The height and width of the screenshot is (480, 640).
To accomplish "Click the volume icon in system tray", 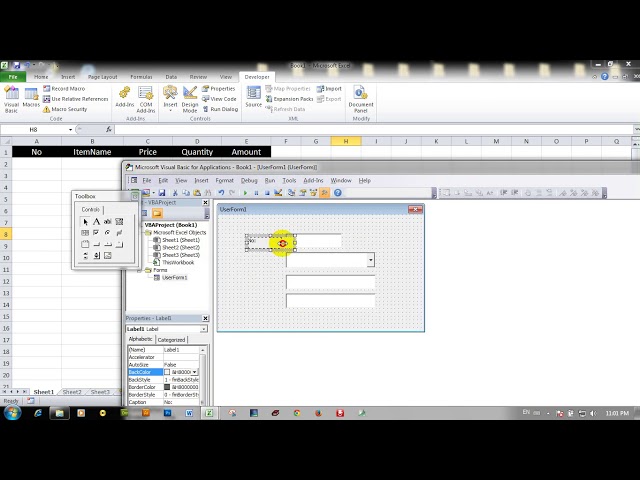I will pos(593,413).
